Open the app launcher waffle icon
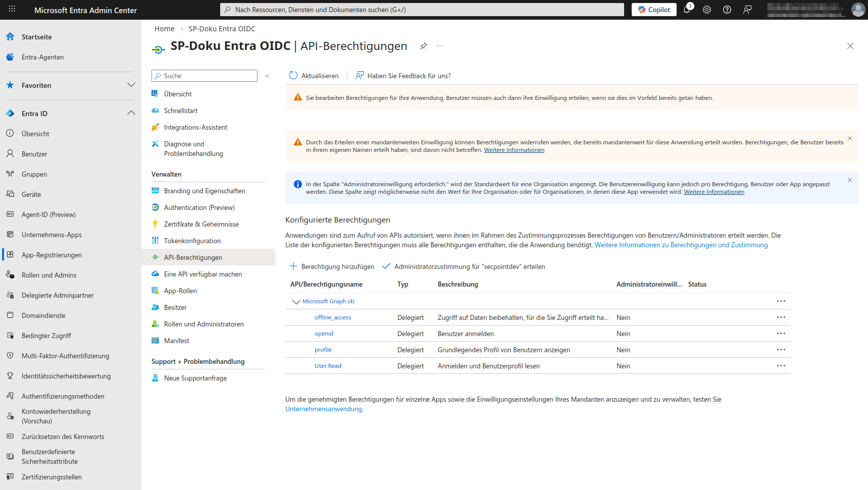 12,9
